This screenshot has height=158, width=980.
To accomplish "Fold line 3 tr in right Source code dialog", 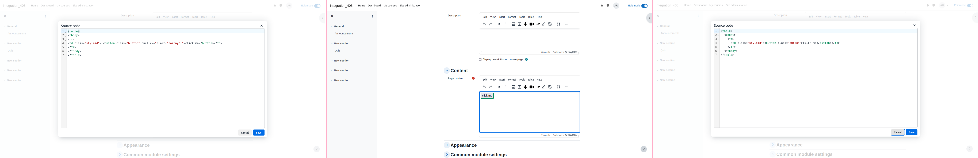I will coord(718,39).
